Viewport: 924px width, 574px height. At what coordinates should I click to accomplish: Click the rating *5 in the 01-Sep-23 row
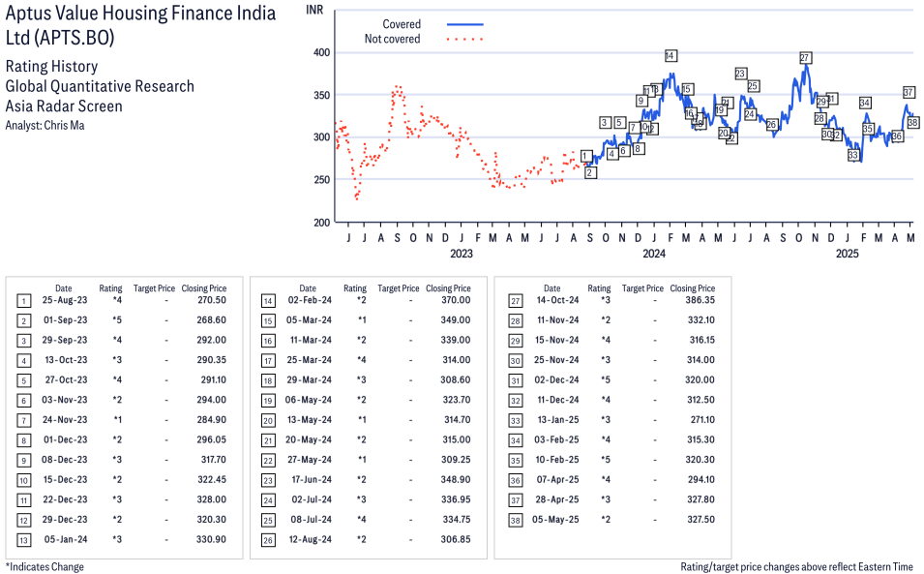coord(118,320)
